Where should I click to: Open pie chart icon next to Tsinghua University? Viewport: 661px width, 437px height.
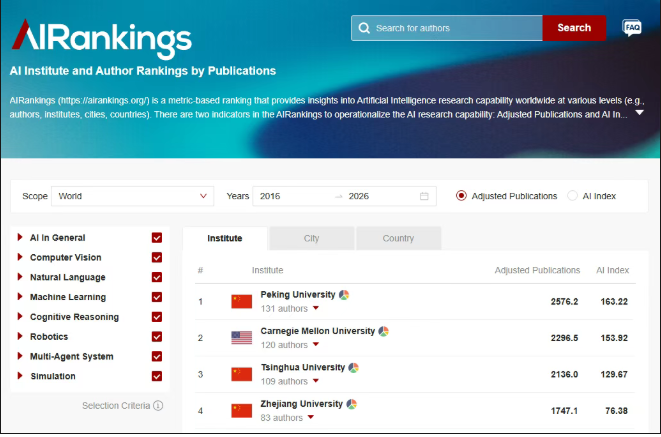point(353,368)
